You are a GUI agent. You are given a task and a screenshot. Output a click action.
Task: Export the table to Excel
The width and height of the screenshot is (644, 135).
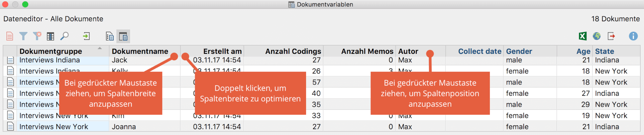pos(583,36)
